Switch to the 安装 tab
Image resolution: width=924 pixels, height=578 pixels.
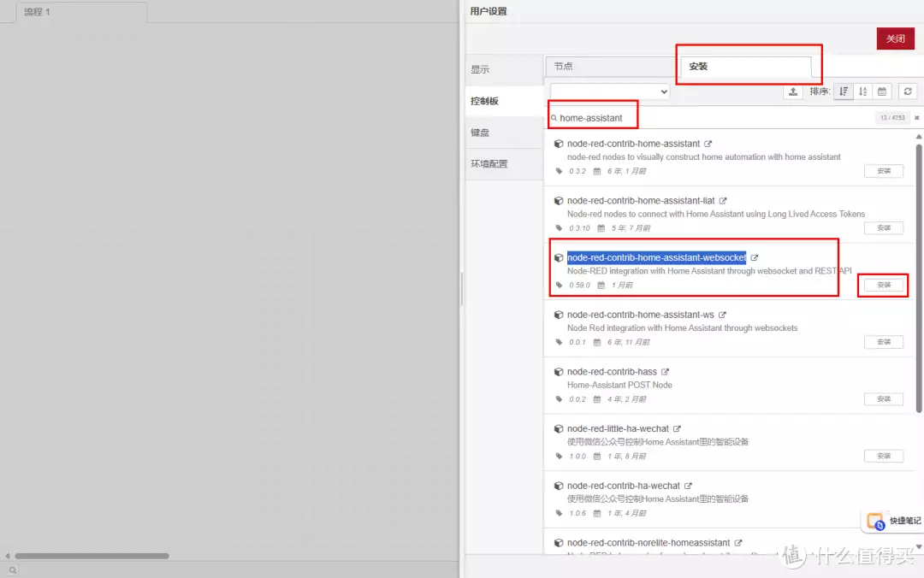[745, 66]
